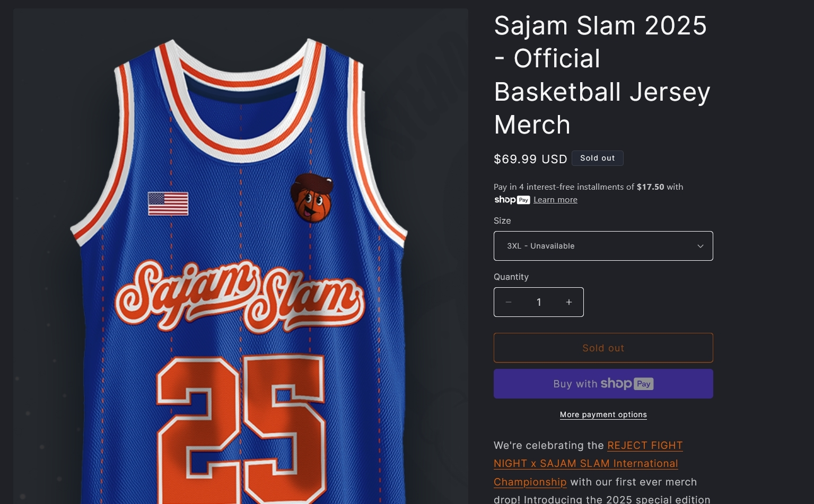Open the Size dropdown showing 3XL - Unavailable

click(603, 246)
